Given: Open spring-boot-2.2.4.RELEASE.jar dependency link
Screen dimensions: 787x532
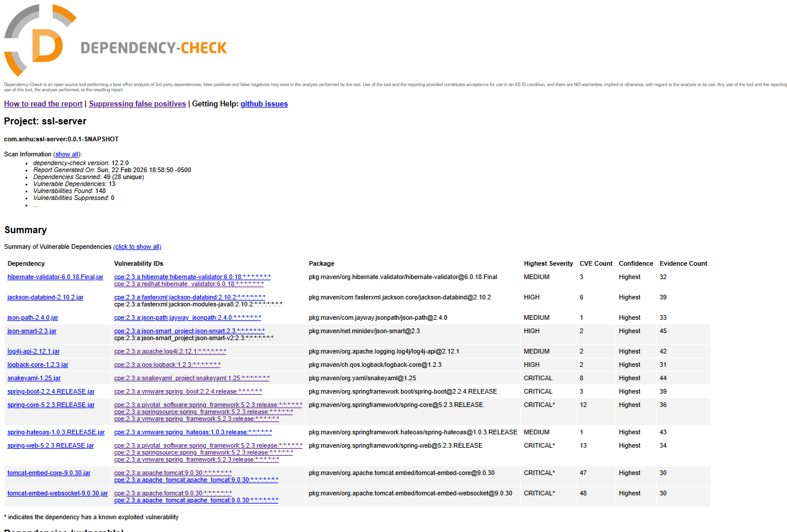Looking at the screenshot, I should tap(51, 392).
